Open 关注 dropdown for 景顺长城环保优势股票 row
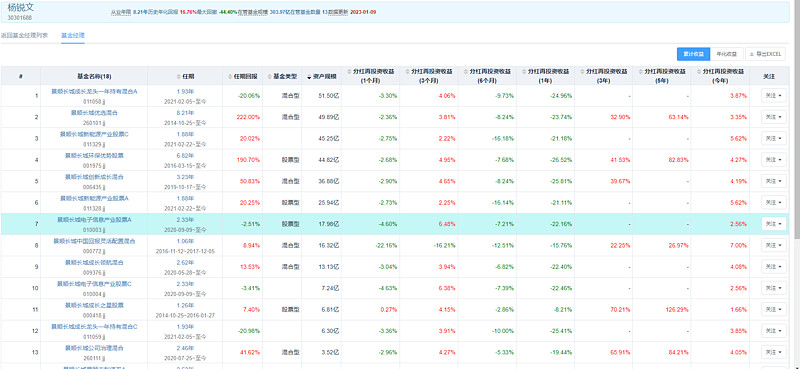The width and height of the screenshot is (800, 369). pyautogui.click(x=774, y=160)
